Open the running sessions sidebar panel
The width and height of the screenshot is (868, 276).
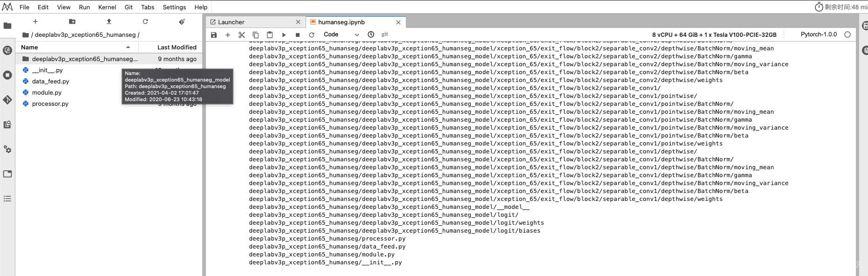tap(7, 75)
